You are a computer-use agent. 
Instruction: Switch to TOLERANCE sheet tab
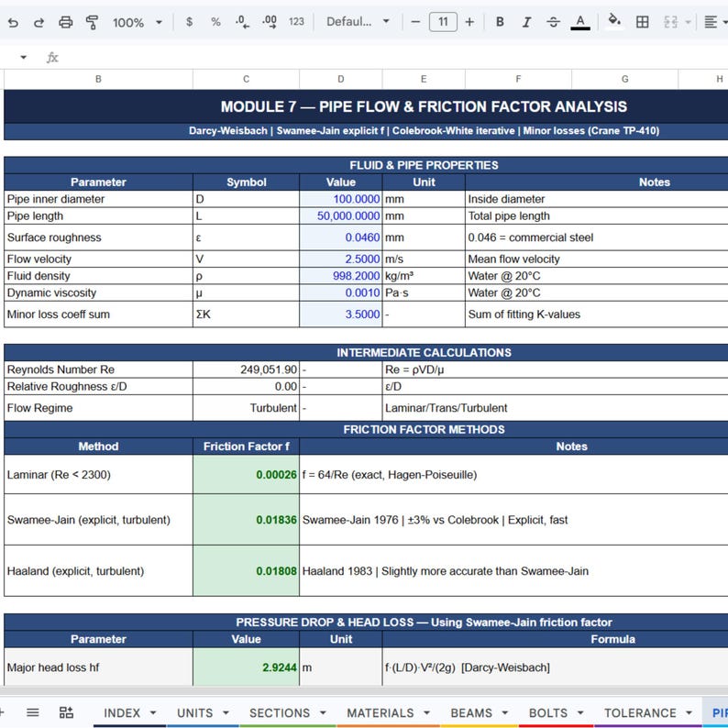(x=640, y=712)
